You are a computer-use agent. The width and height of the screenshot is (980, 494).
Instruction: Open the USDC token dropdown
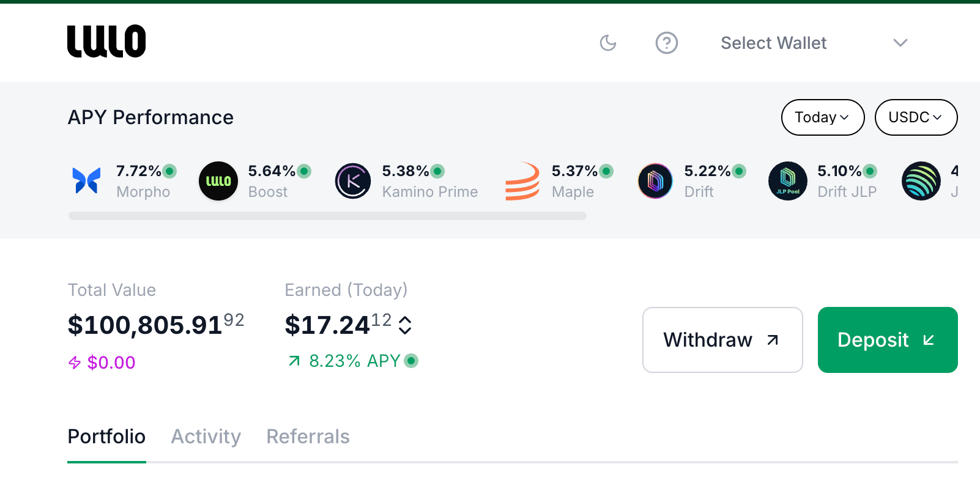pyautogui.click(x=915, y=117)
